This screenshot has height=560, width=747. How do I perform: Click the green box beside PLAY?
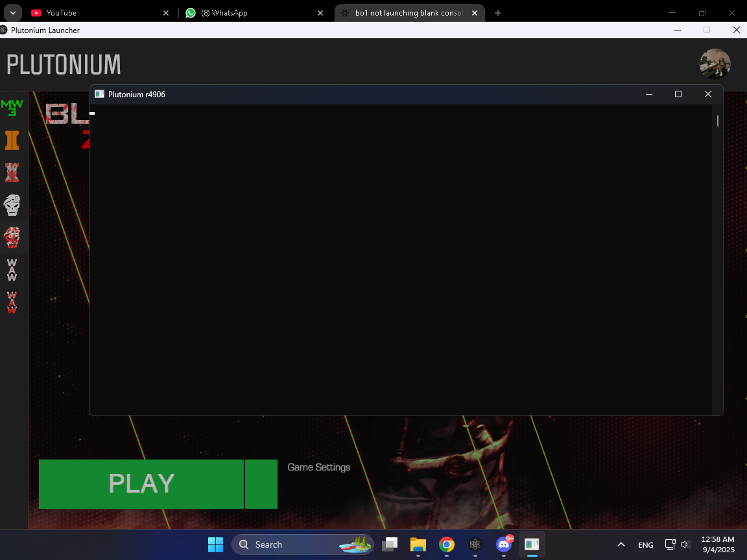click(261, 484)
